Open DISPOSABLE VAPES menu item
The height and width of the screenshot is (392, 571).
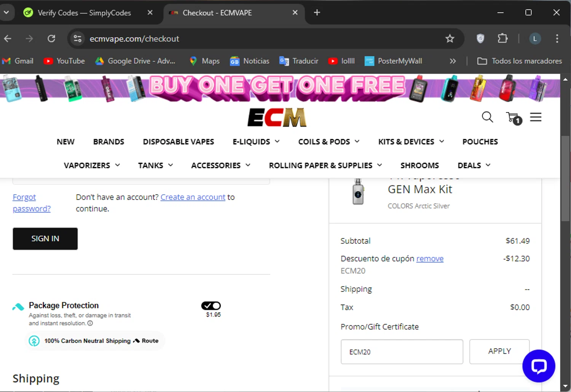tap(179, 141)
